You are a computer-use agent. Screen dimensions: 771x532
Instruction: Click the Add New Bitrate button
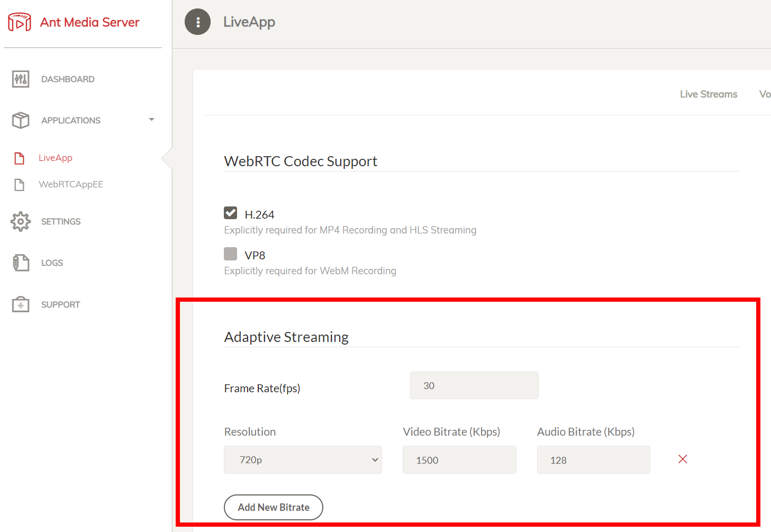(x=274, y=507)
